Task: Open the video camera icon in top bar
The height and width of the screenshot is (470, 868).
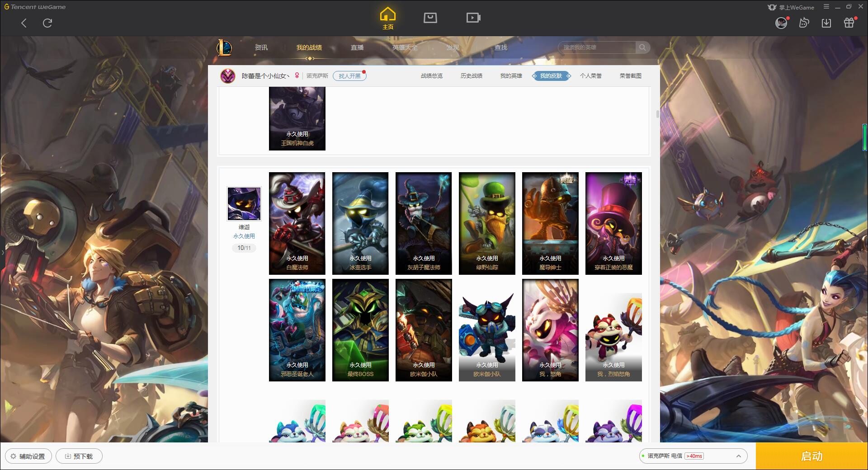Action: point(473,18)
